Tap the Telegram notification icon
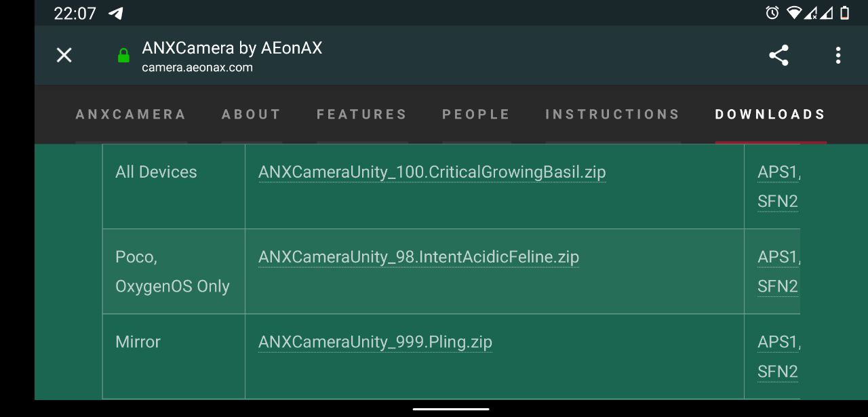 pos(116,13)
